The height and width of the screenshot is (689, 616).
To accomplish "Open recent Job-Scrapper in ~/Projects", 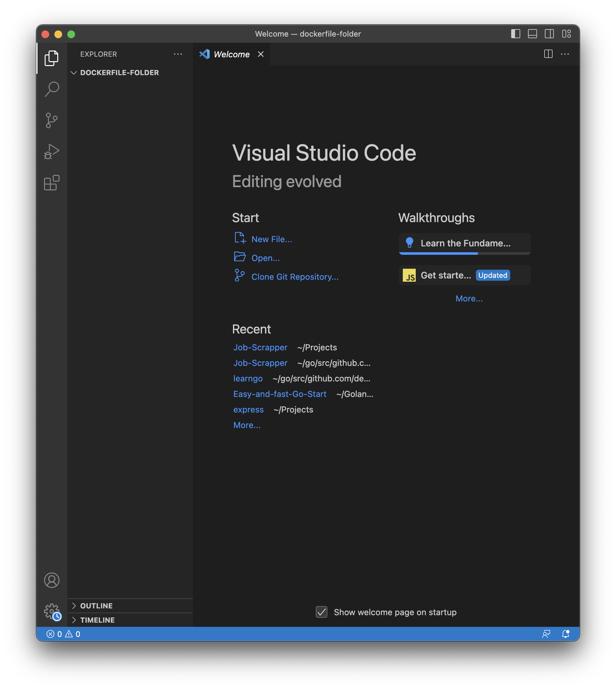I will pos(260,347).
